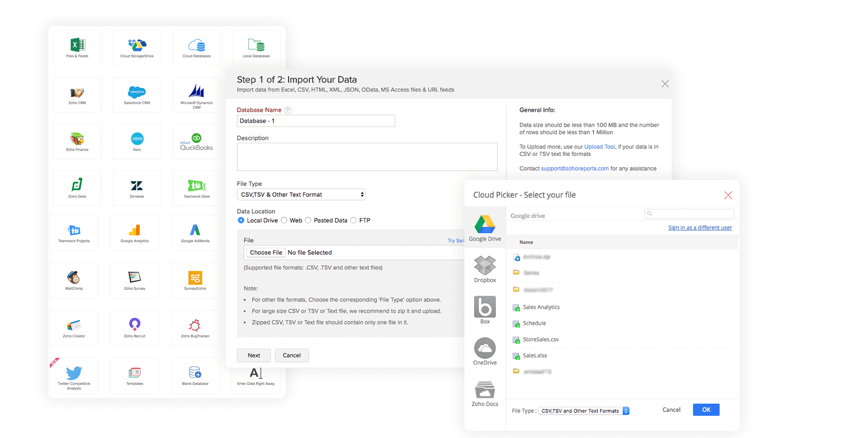This screenshot has height=438, width=868.
Task: Select the Zoho BugTracker connector
Action: pos(195,328)
